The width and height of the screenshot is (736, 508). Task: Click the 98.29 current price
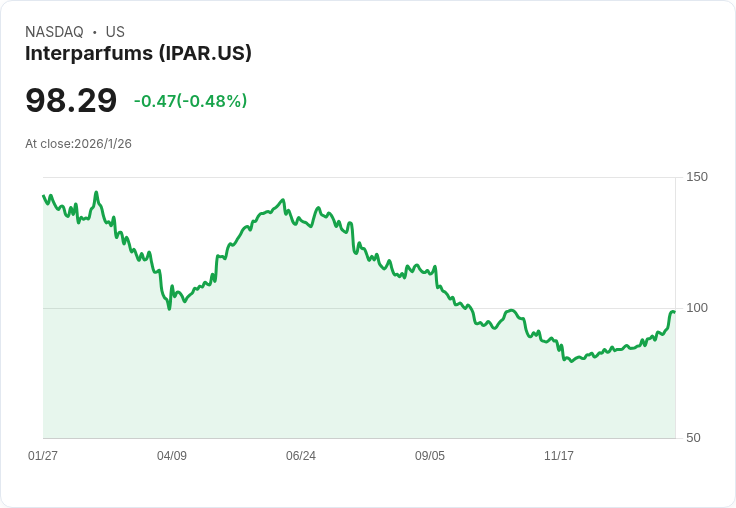point(71,100)
